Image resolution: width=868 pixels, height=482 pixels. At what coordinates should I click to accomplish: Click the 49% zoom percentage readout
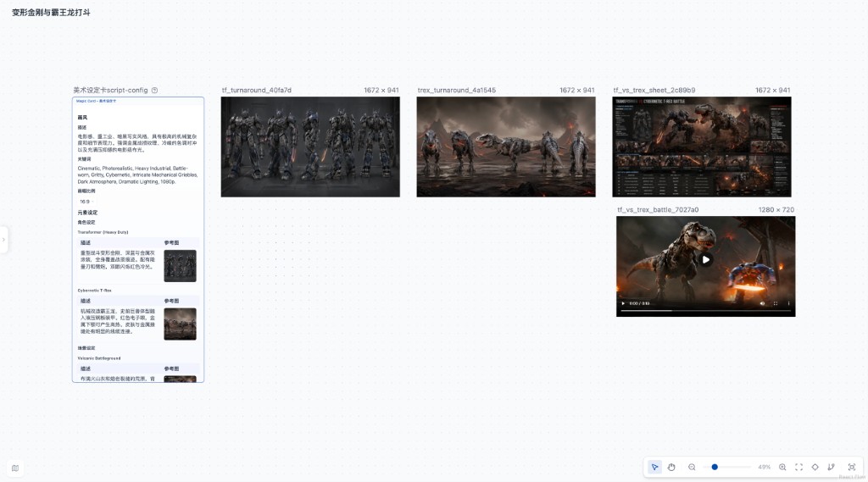(x=764, y=467)
